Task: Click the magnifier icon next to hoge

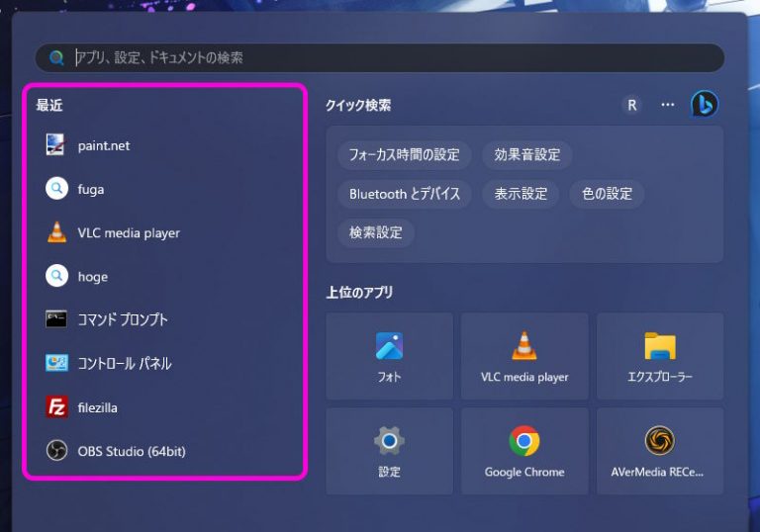Action: pyautogui.click(x=56, y=276)
